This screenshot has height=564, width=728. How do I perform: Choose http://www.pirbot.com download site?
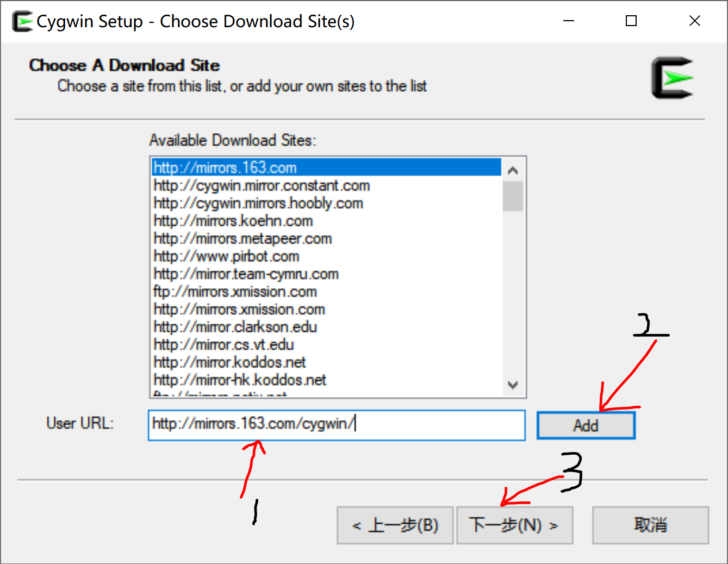click(326, 256)
